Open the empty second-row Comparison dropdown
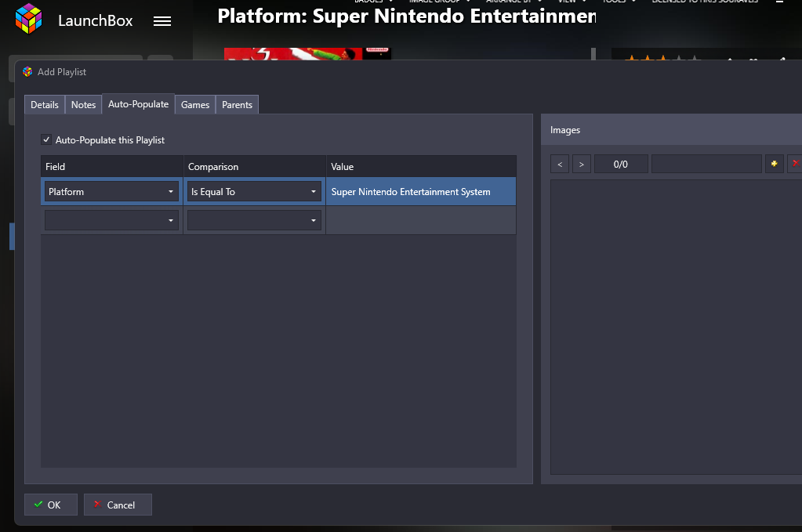 point(254,220)
